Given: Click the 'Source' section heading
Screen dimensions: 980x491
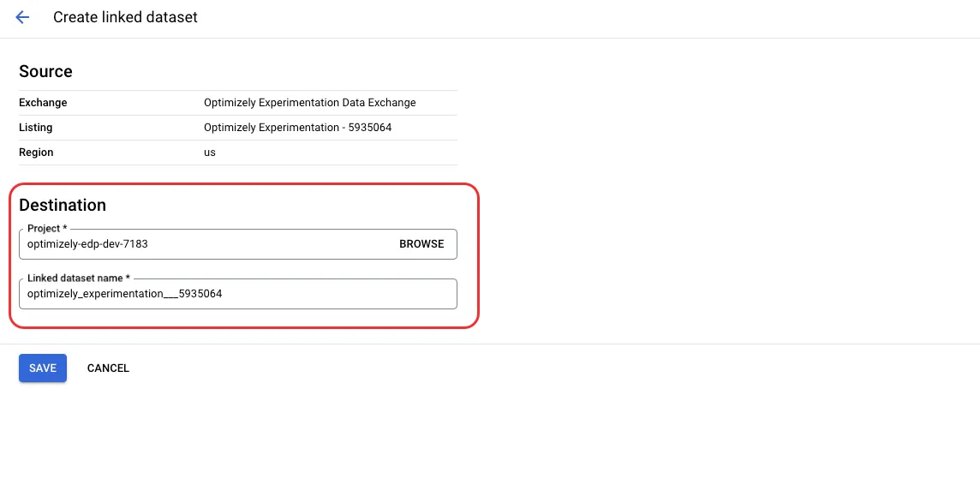Looking at the screenshot, I should coord(45,71).
